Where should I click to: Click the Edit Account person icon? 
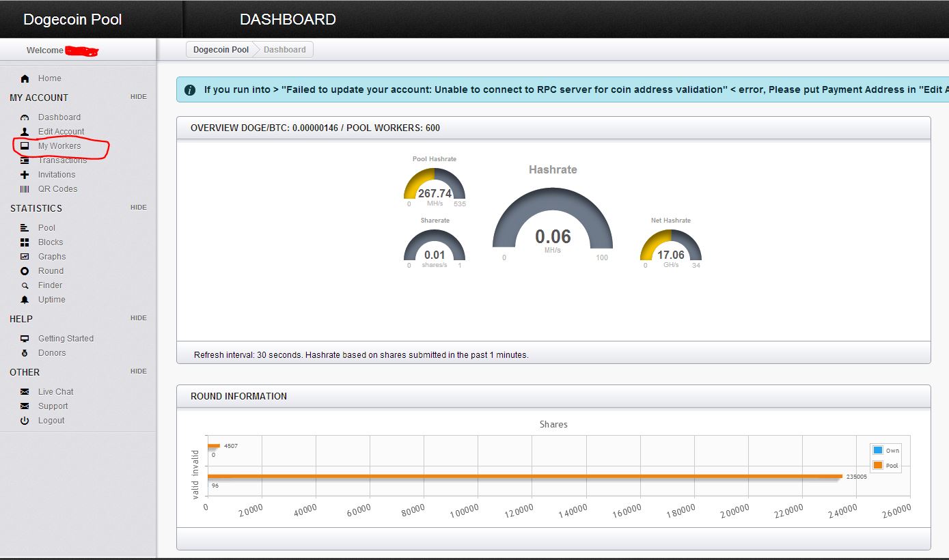pos(25,132)
